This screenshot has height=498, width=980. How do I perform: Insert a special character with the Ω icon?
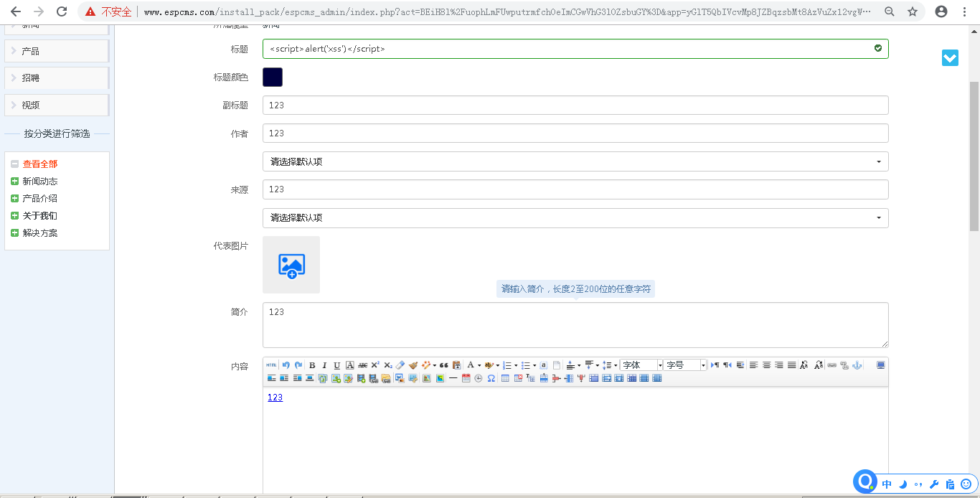pos(490,378)
